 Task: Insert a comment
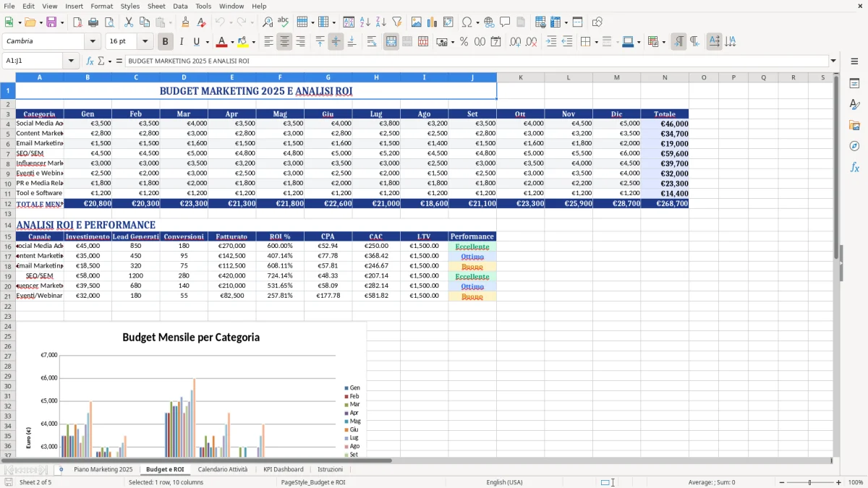[505, 22]
